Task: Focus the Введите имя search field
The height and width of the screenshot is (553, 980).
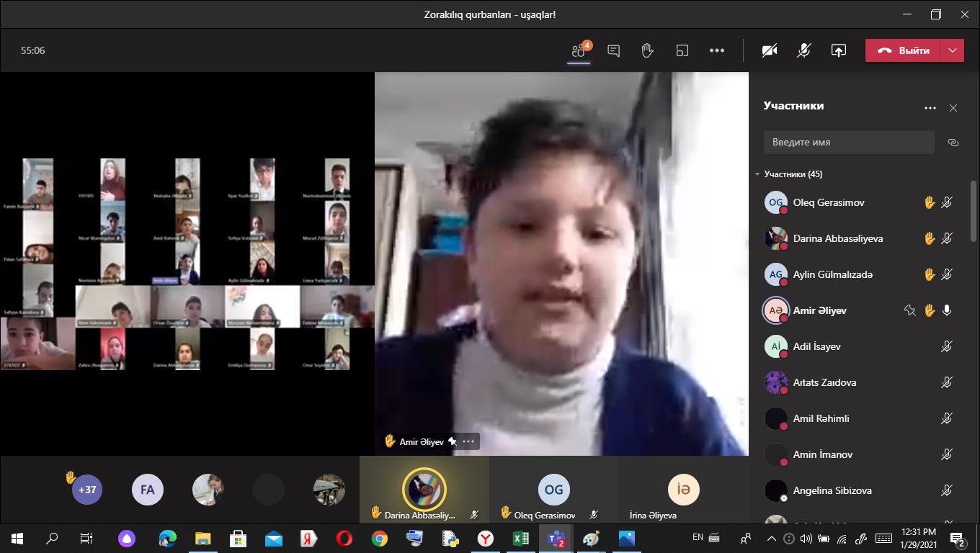Action: pos(849,143)
